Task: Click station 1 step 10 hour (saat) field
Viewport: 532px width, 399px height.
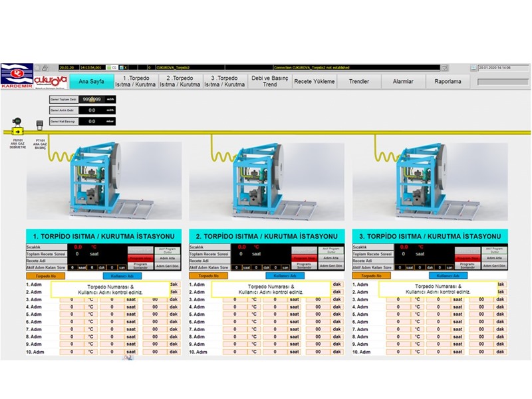Action: [x=112, y=352]
